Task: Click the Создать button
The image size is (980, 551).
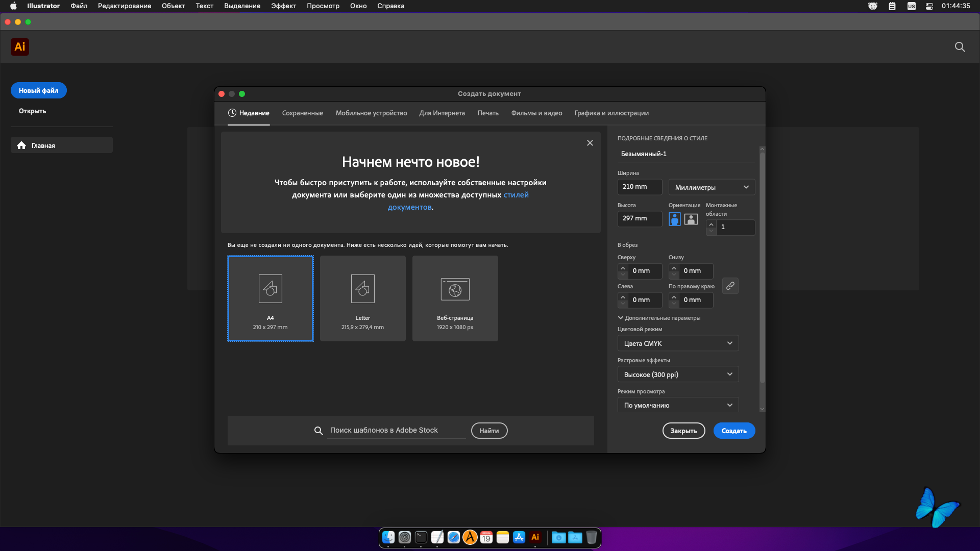Action: point(734,431)
